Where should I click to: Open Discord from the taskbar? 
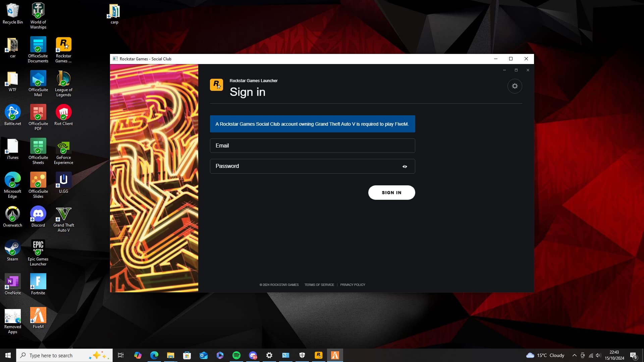pyautogui.click(x=253, y=355)
